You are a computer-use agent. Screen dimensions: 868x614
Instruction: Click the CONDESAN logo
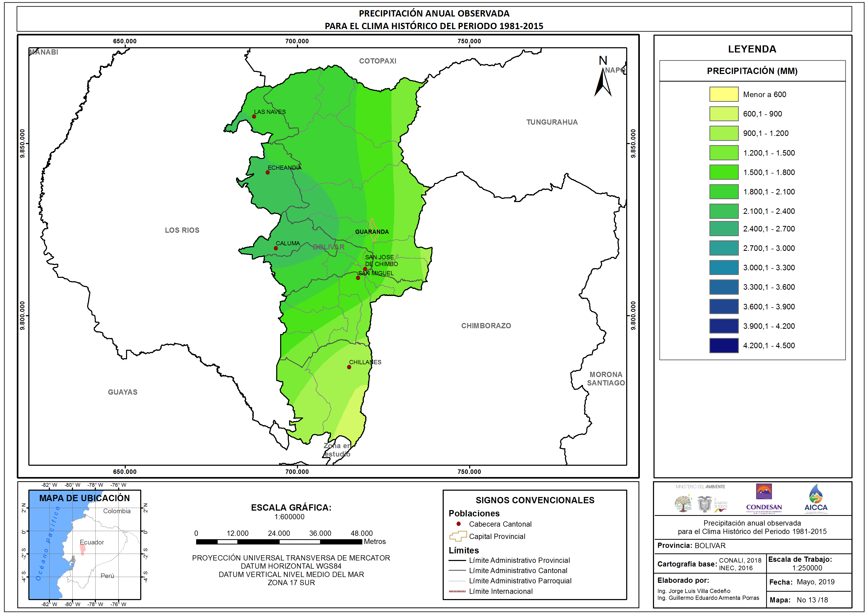pyautogui.click(x=764, y=499)
